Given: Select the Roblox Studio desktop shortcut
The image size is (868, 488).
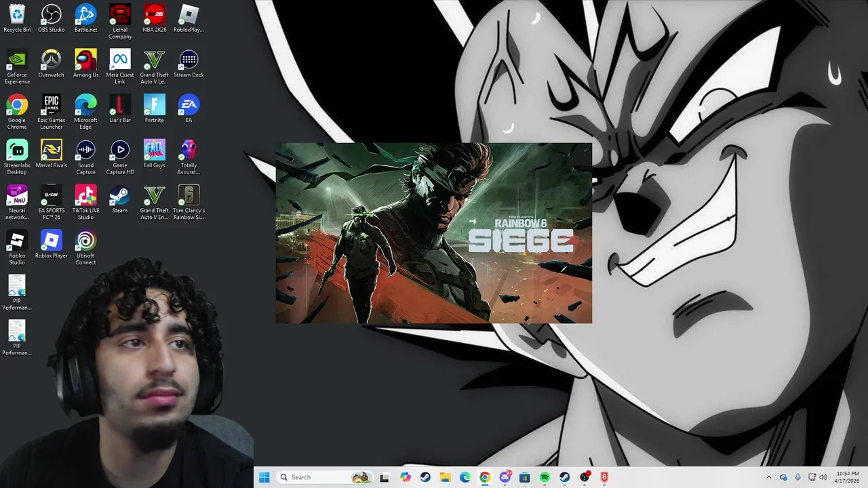Looking at the screenshot, I should (x=17, y=247).
